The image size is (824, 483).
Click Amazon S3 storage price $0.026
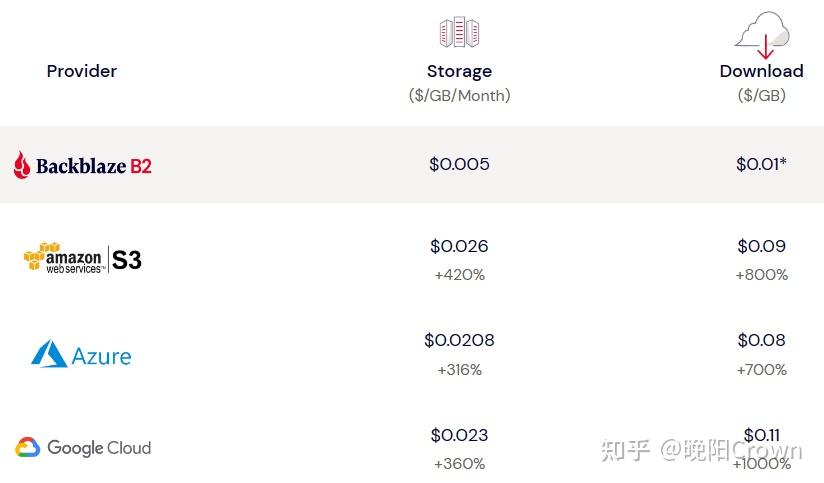tap(459, 246)
